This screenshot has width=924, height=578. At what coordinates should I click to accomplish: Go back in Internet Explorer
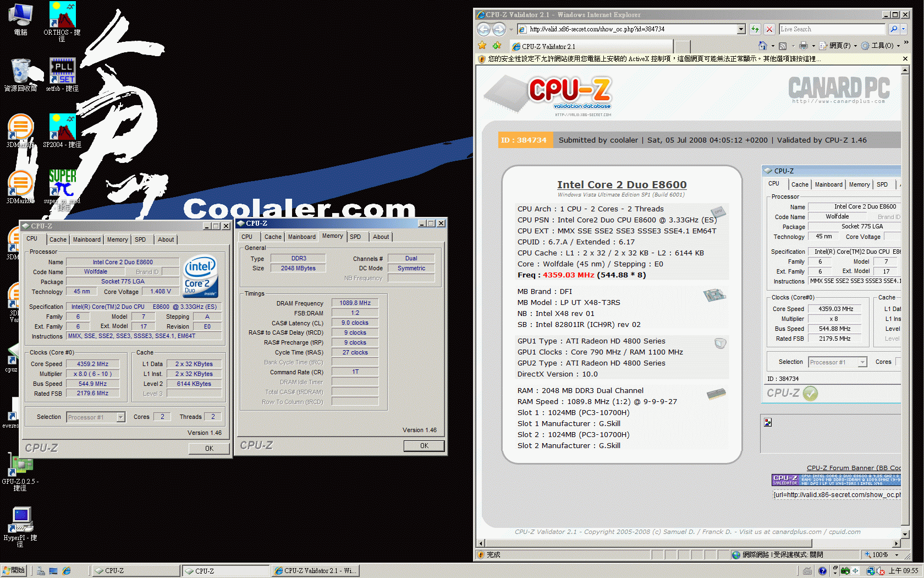tap(483, 29)
